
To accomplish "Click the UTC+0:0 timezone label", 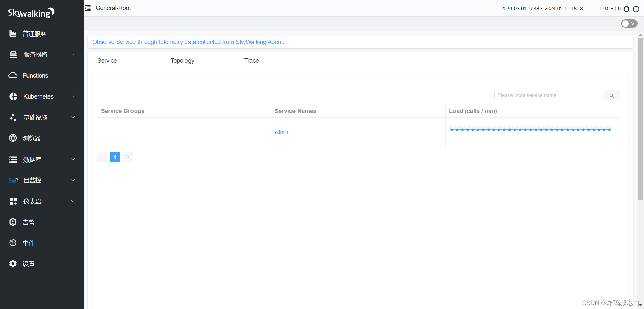I will point(610,9).
